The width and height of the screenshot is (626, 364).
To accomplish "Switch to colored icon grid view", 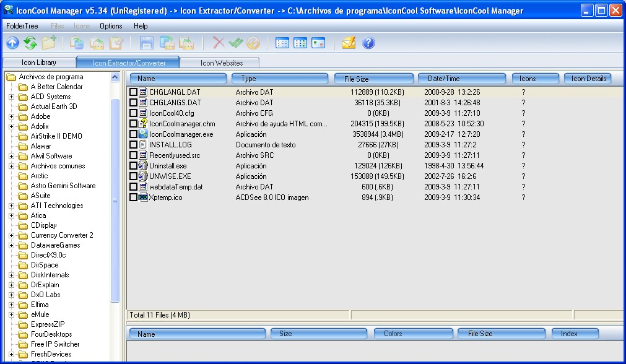I will [x=300, y=43].
